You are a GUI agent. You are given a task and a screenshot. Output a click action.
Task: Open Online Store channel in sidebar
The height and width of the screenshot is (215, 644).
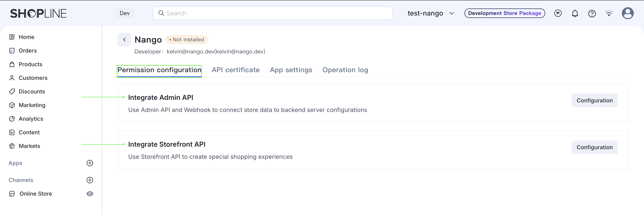[36, 194]
